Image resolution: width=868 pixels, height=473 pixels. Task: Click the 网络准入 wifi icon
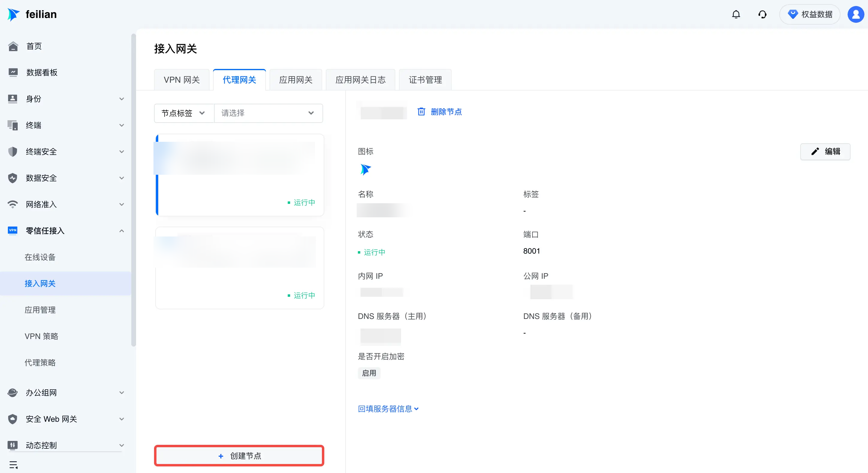[x=13, y=204]
